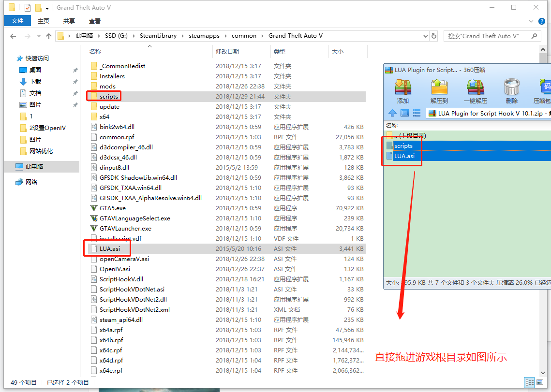Go up to the parent folder in Explorer
Screen dimensions: 551x392
point(49,36)
